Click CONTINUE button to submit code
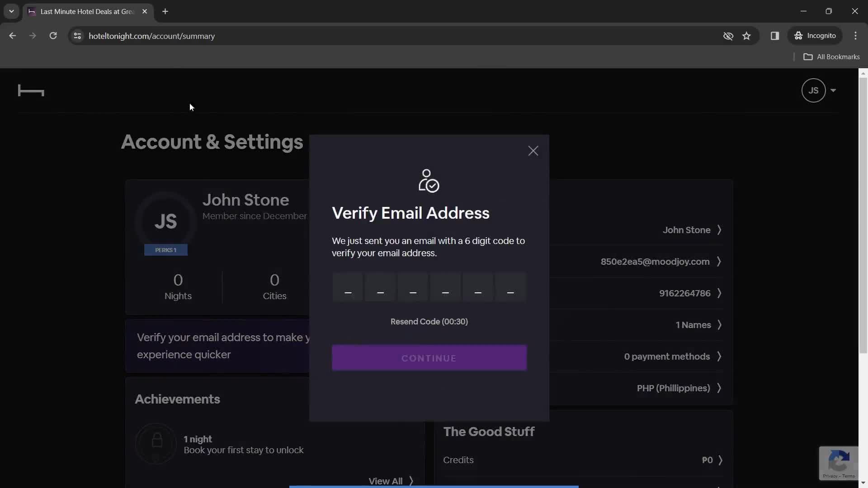The height and width of the screenshot is (488, 868). (x=429, y=358)
